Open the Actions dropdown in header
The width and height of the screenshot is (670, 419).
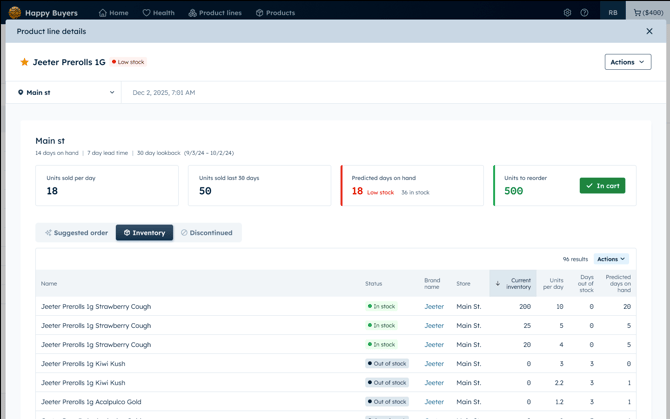click(x=627, y=62)
